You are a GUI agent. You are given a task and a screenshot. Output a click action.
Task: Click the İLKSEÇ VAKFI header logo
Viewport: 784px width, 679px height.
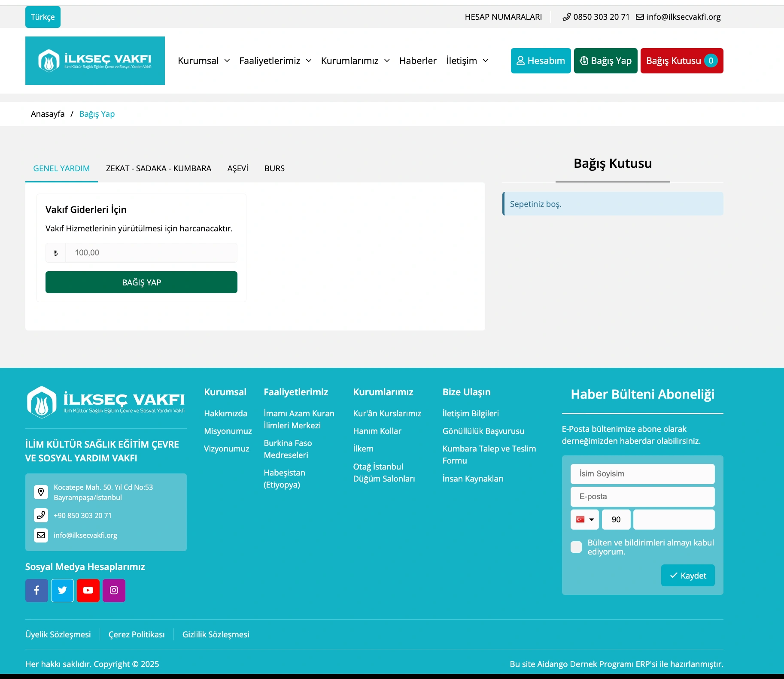pyautogui.click(x=95, y=61)
